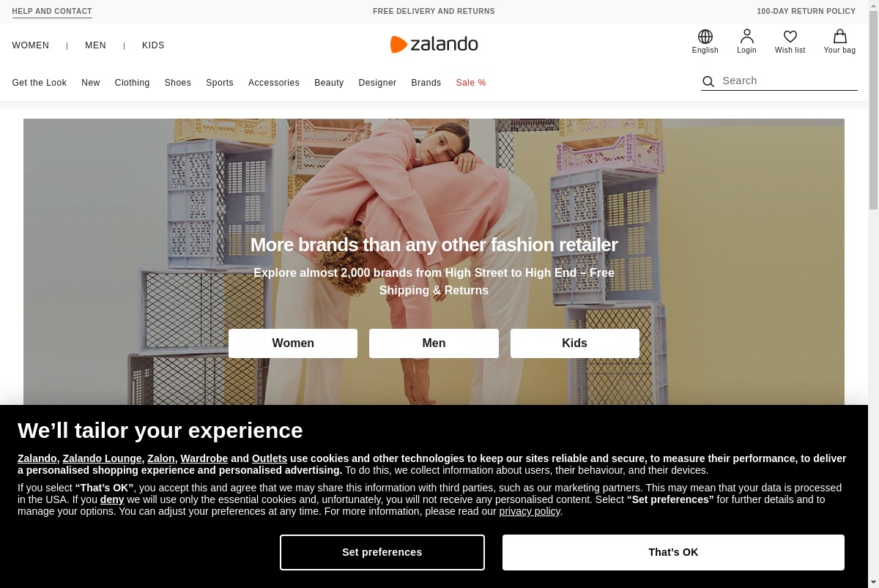Click the Zalando logo

coord(434,45)
